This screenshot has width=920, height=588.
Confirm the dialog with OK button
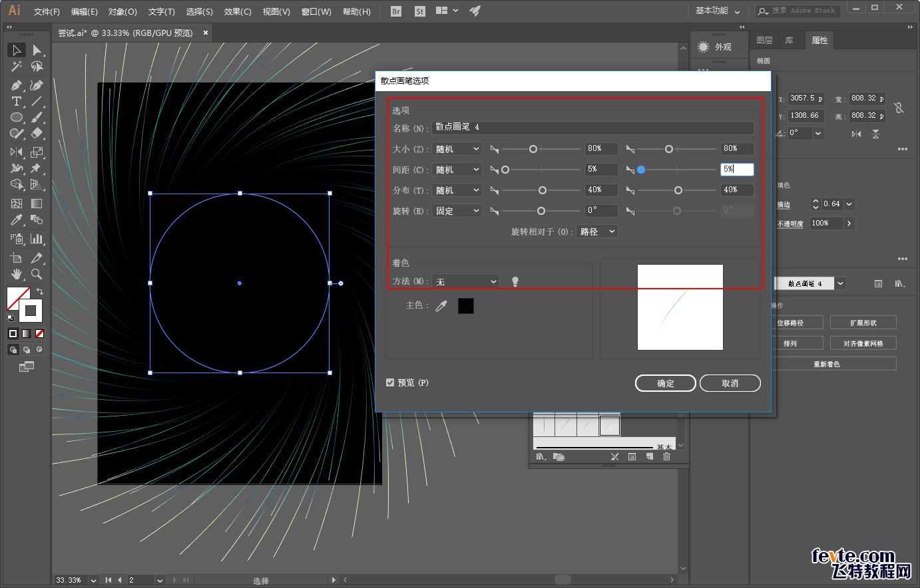tap(666, 383)
